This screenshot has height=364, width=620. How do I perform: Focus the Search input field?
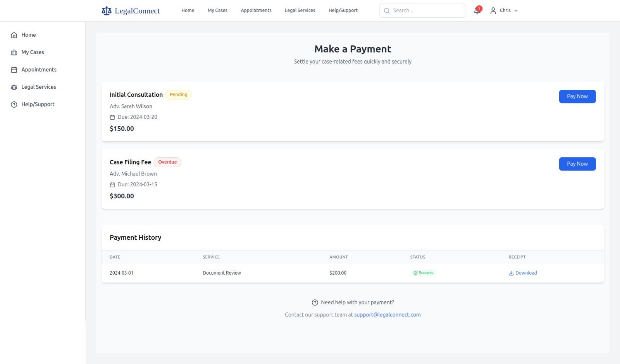coord(422,11)
